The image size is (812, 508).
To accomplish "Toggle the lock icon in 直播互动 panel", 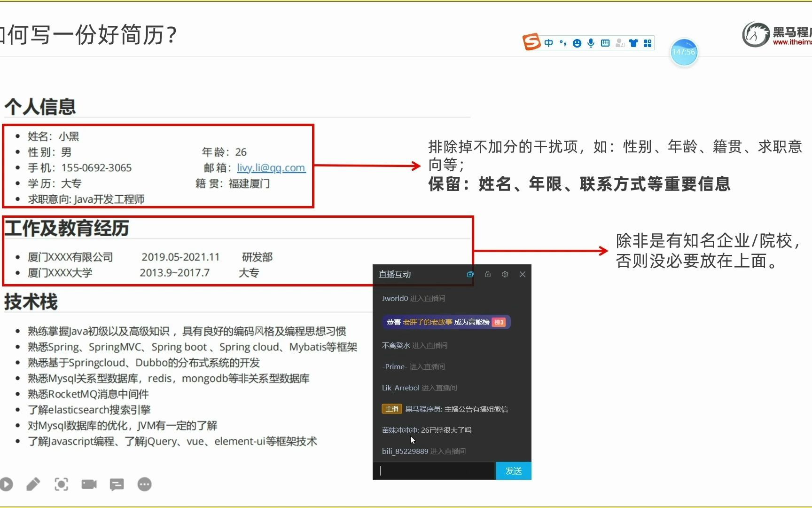I will point(488,274).
